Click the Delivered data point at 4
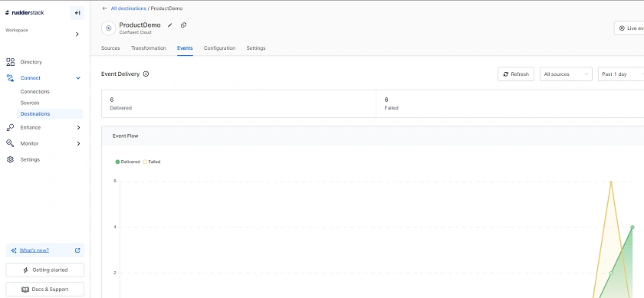 point(632,227)
